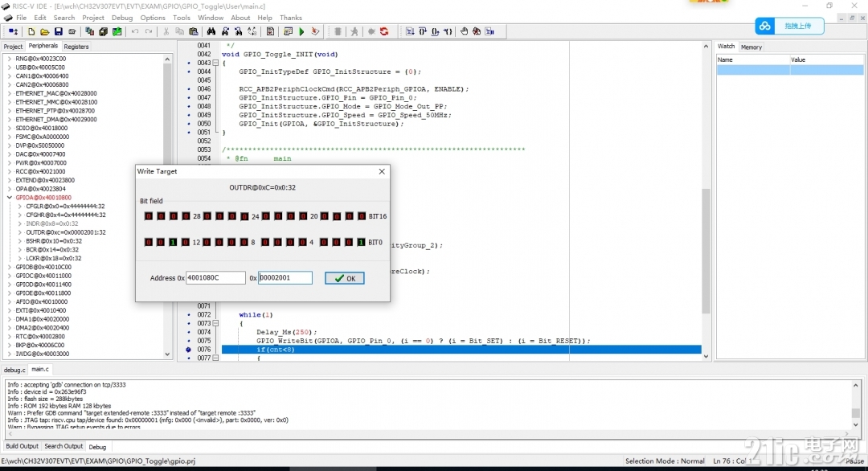Click breakpoint marker on line 0076

coord(188,350)
